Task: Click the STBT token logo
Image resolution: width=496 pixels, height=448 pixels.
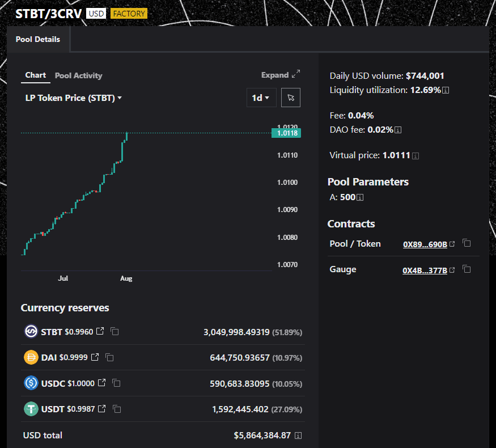Action: click(x=31, y=332)
